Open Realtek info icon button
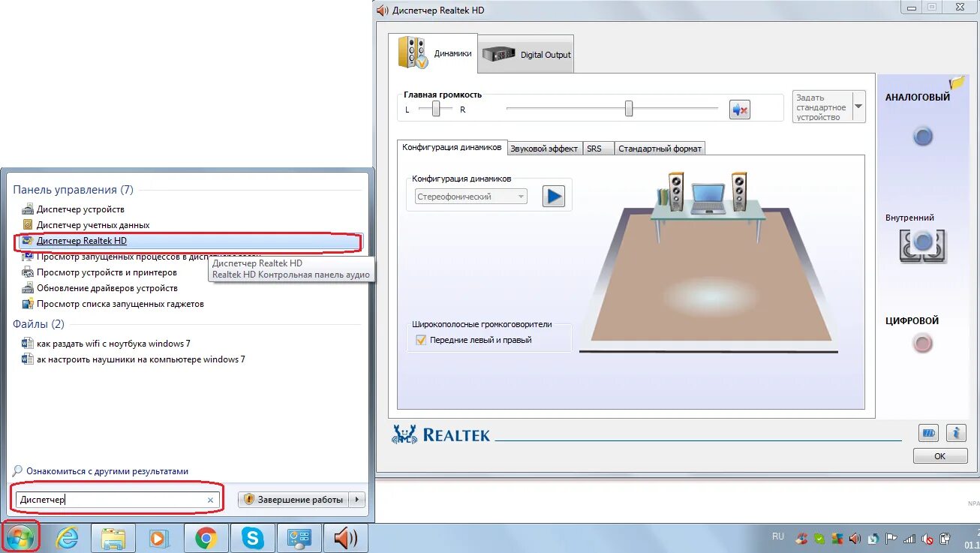 click(x=956, y=433)
